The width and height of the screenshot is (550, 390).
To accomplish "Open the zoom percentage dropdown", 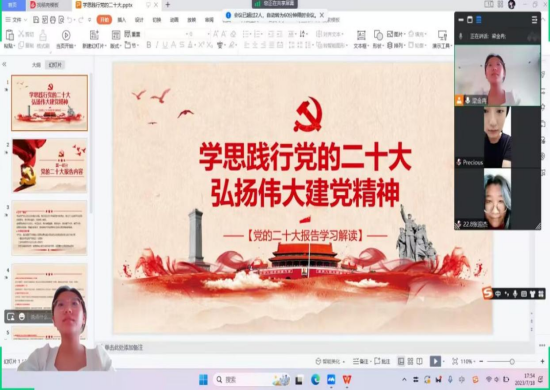I will (x=466, y=361).
